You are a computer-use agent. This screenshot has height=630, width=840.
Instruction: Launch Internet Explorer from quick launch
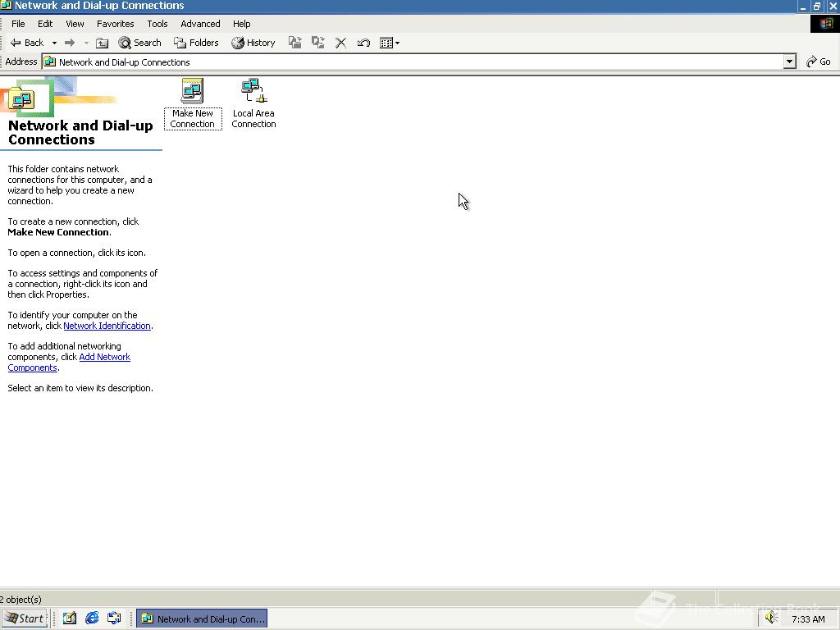(x=92, y=619)
